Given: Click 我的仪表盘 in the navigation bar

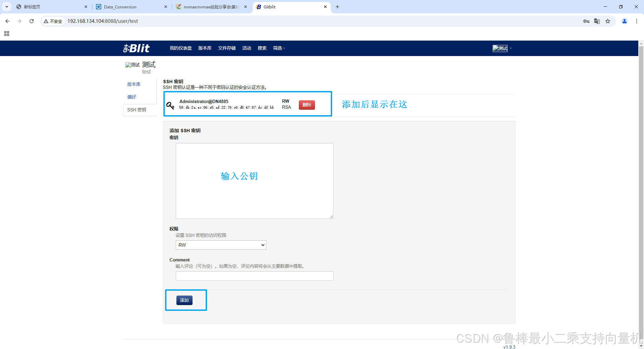Looking at the screenshot, I should pyautogui.click(x=181, y=48).
